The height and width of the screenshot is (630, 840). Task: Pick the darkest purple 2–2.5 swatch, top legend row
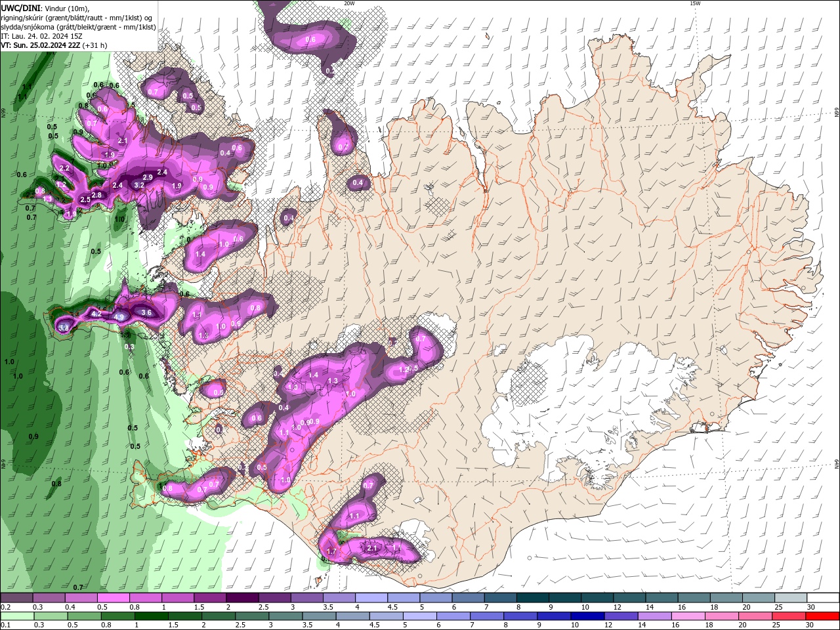tap(242, 598)
